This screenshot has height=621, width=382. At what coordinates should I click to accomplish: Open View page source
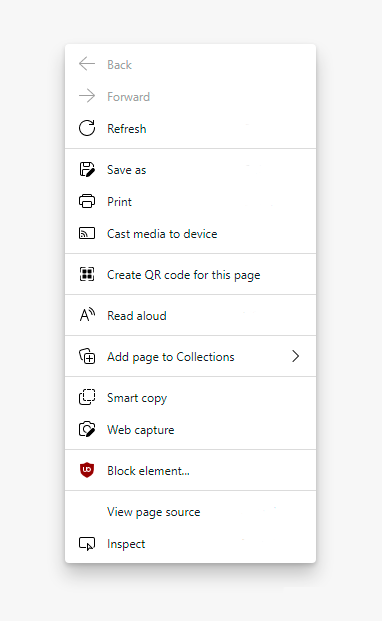[190, 512]
